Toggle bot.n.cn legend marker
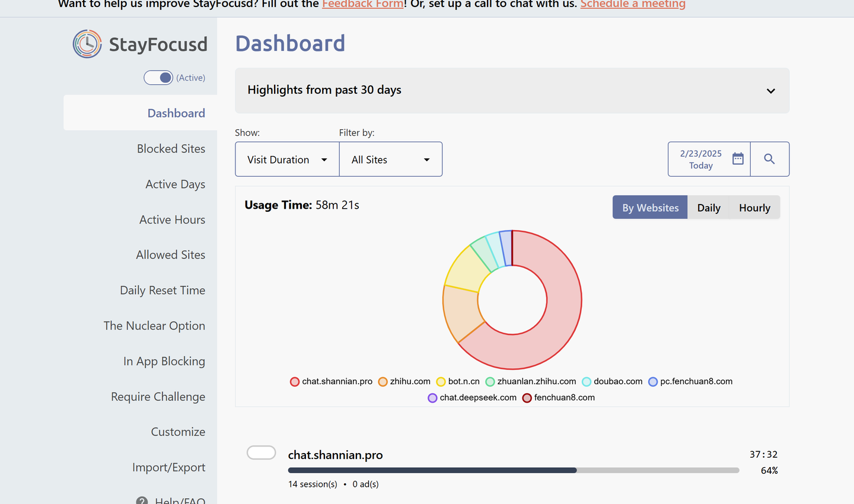 pos(441,382)
